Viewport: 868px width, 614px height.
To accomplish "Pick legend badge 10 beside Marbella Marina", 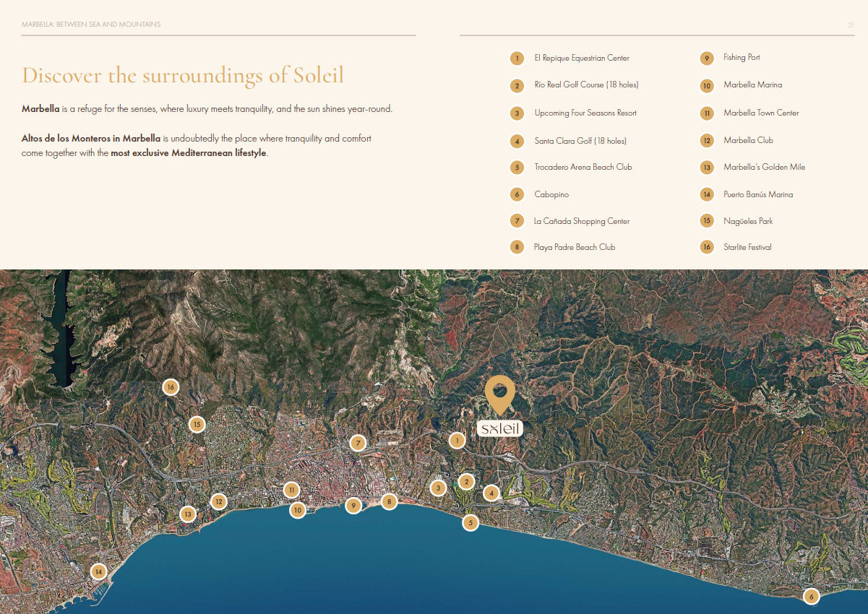I will (707, 86).
